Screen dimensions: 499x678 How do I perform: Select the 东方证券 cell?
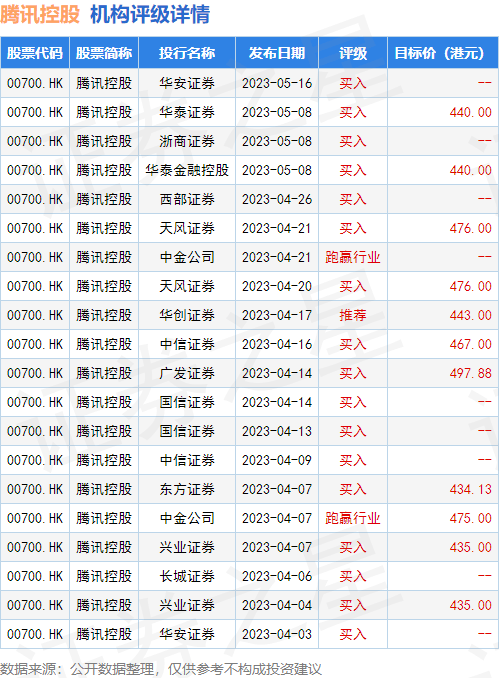coord(187,489)
